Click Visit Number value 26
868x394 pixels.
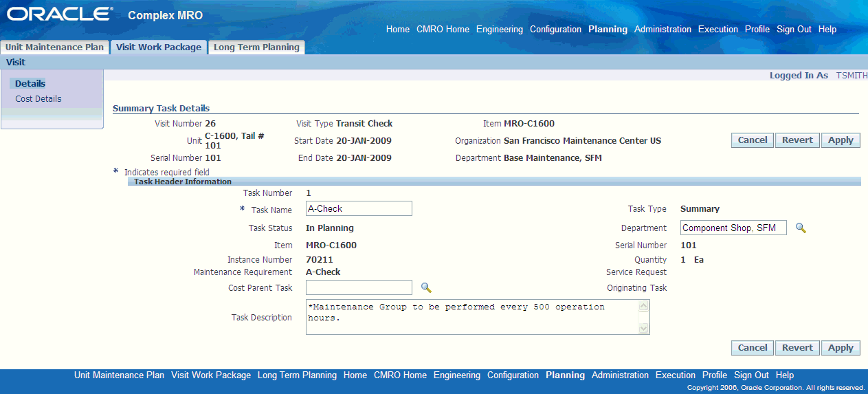click(x=210, y=124)
